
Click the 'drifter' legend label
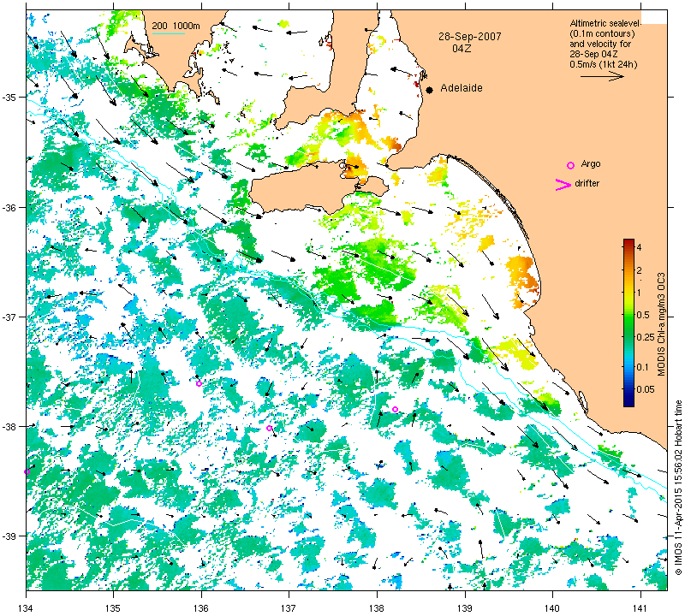click(x=587, y=183)
